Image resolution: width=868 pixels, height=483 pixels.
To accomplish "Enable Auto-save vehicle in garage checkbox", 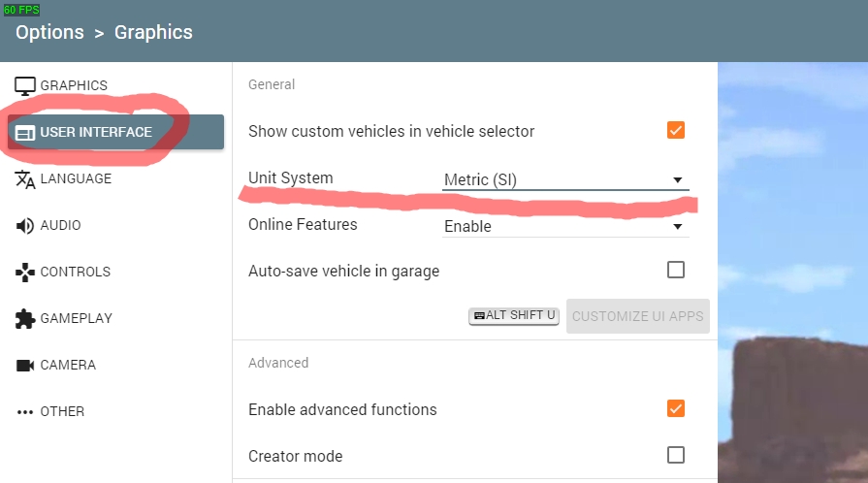I will pos(676,270).
